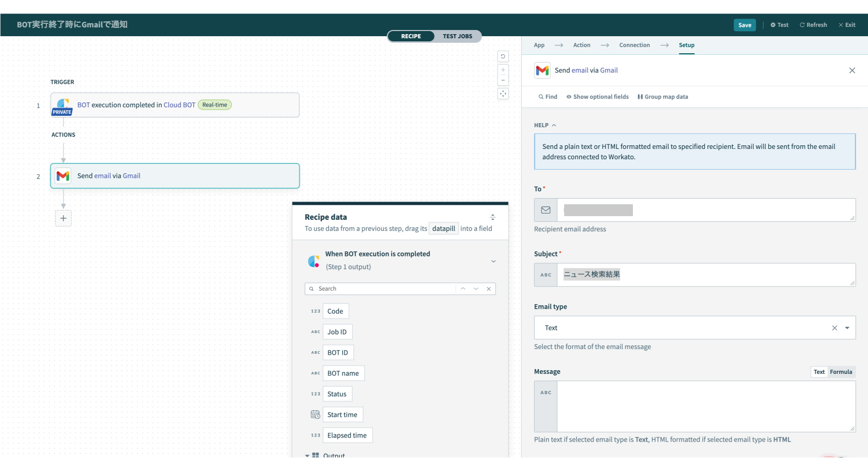Switch Message field to Text mode
868x468 pixels.
(x=819, y=372)
